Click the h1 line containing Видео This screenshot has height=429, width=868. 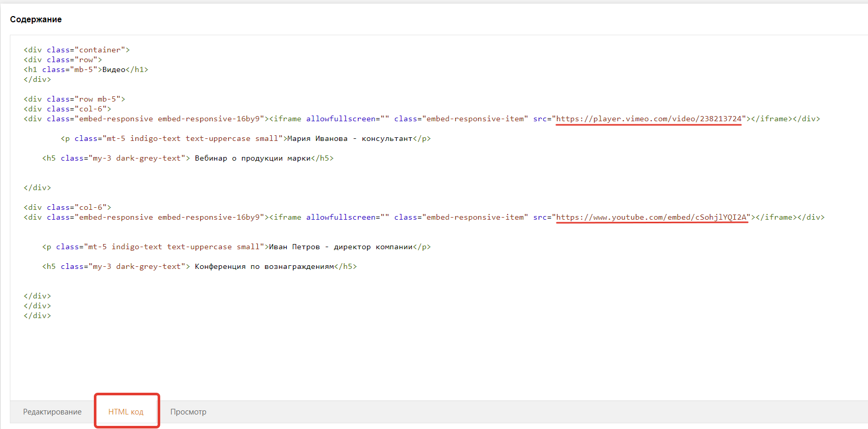pos(86,69)
